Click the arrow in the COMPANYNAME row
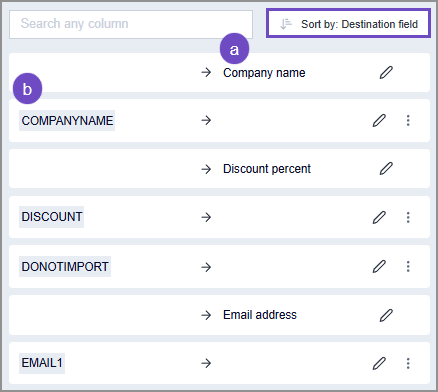 tap(206, 120)
